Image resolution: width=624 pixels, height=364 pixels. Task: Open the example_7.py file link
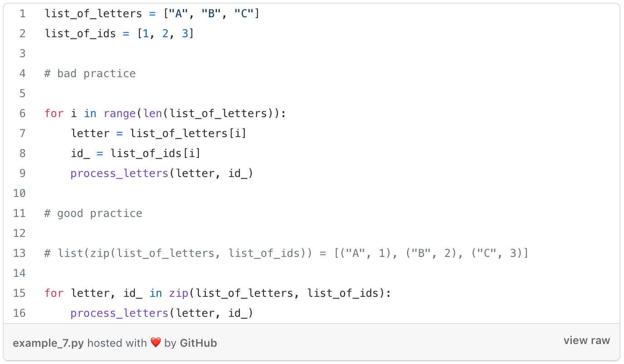tap(48, 343)
